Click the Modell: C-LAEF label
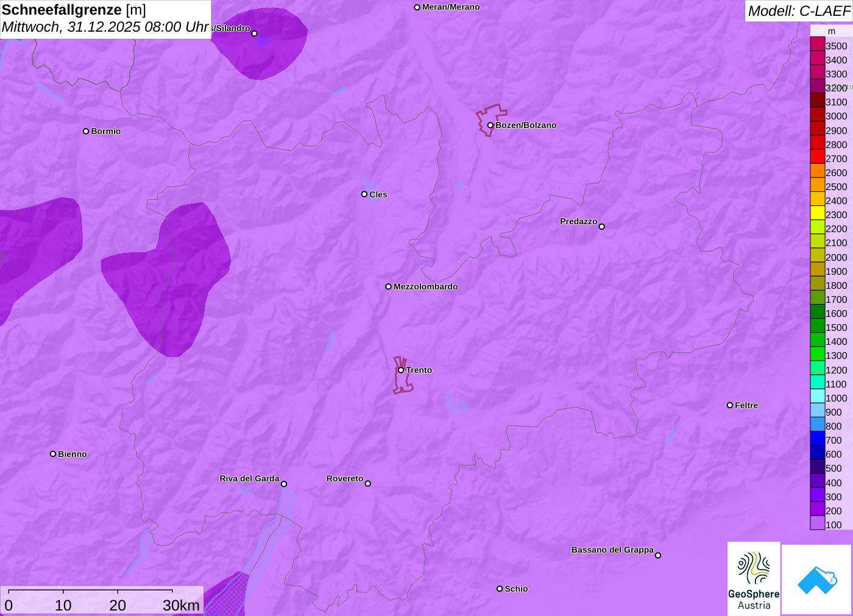This screenshot has height=616, width=853. (799, 11)
